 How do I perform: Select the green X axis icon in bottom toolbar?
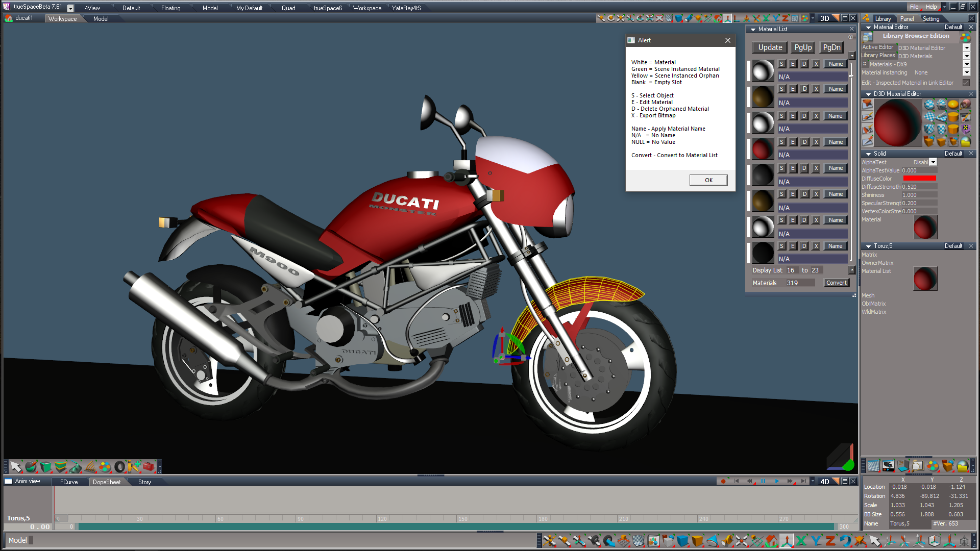(801, 540)
